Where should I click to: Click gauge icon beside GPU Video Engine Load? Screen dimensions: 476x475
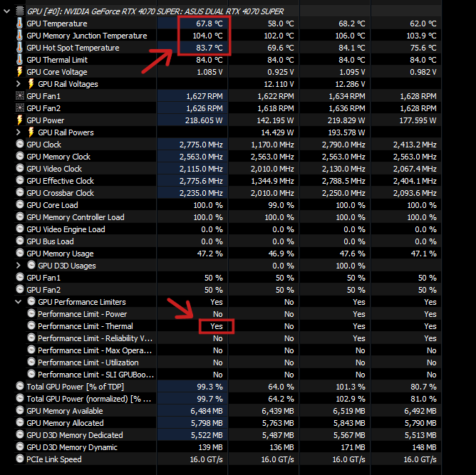pyautogui.click(x=20, y=229)
